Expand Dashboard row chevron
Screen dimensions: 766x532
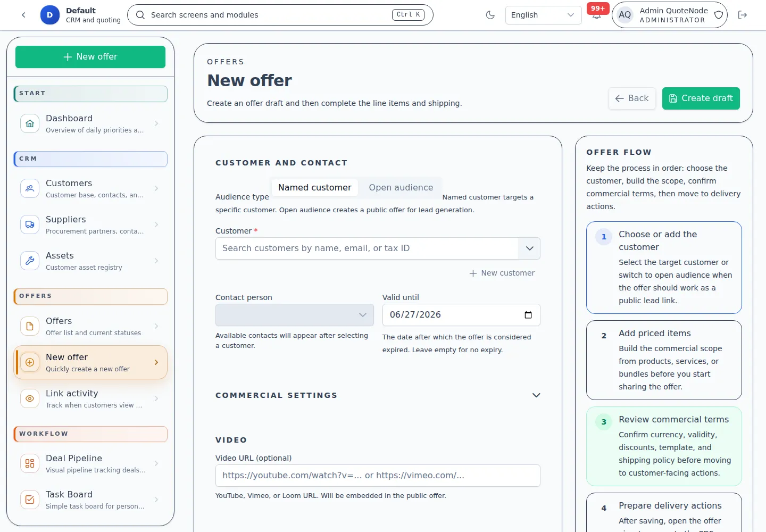coord(156,123)
